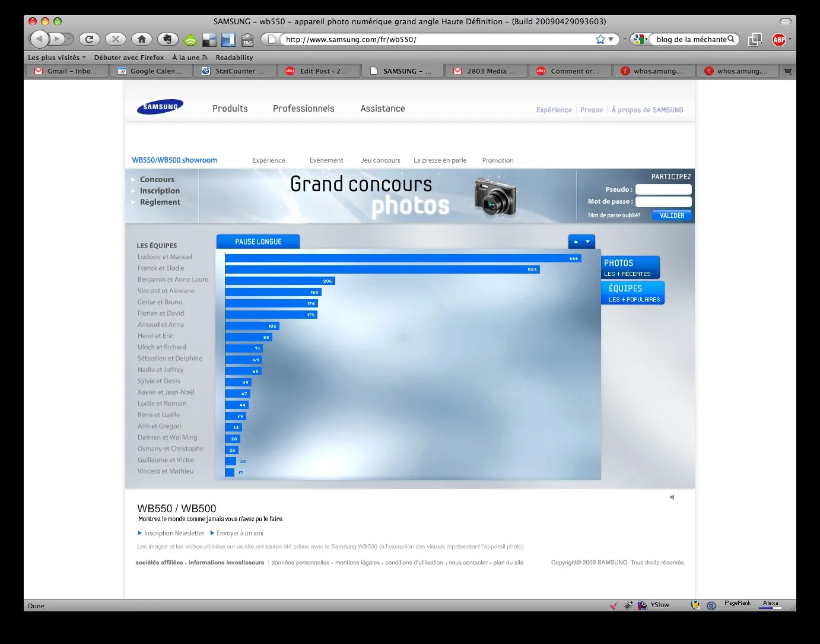Click the Samsung logo
Screen dimensions: 820x644
(160, 107)
